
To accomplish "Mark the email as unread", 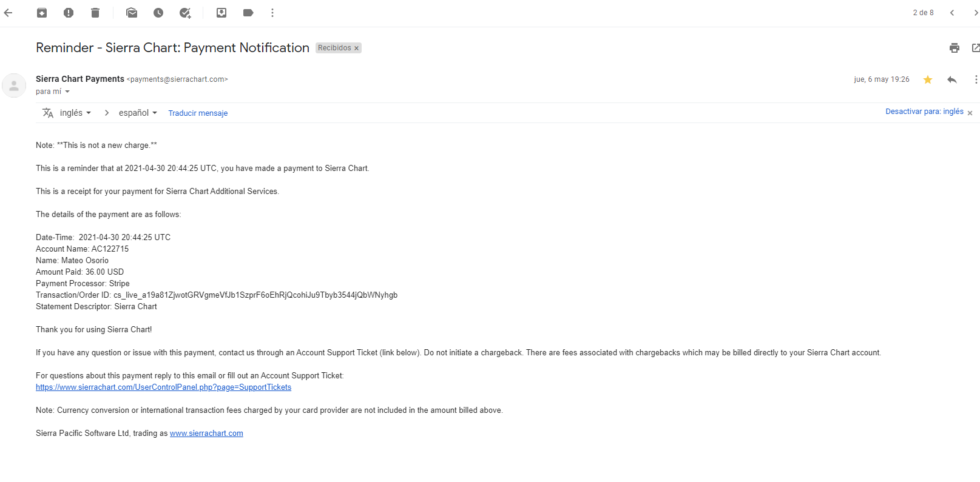I will point(132,13).
